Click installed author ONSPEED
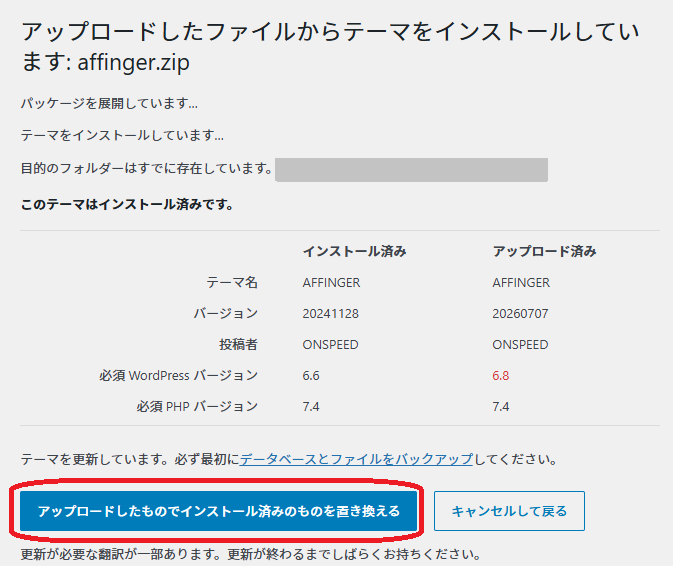 (330, 345)
